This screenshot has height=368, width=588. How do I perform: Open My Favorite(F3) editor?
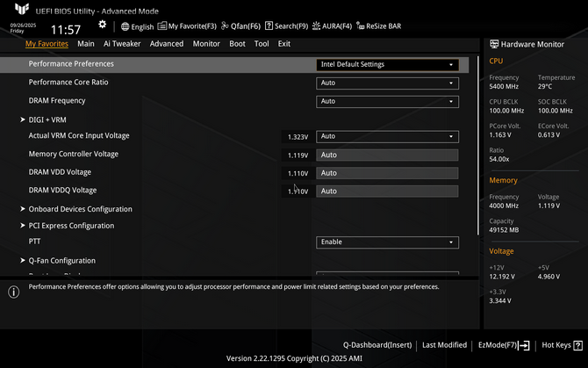click(x=187, y=25)
